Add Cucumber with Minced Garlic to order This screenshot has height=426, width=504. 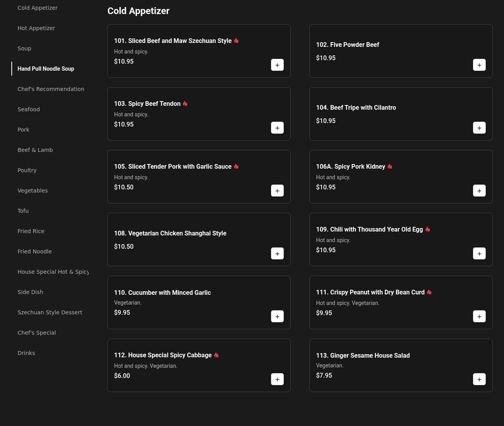pyautogui.click(x=277, y=317)
